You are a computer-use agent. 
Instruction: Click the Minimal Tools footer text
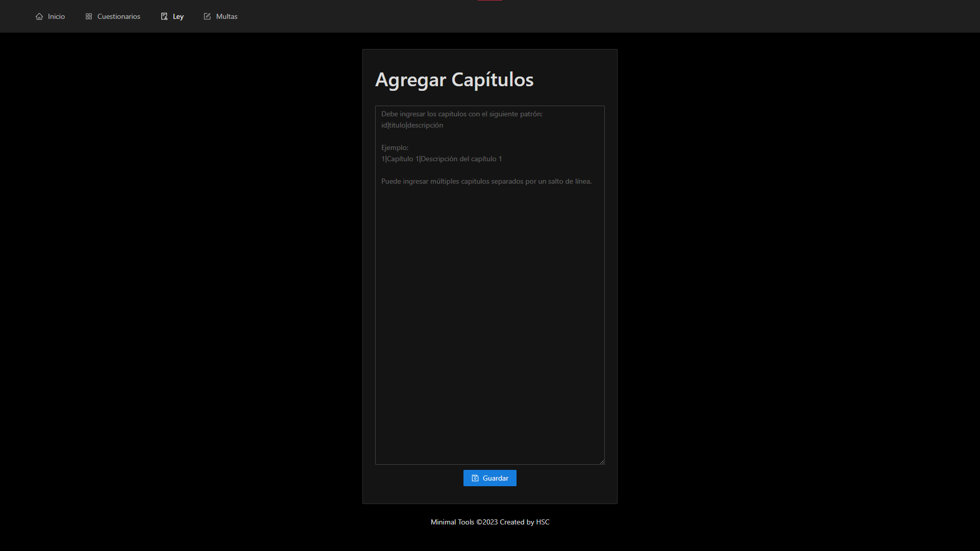tap(452, 522)
